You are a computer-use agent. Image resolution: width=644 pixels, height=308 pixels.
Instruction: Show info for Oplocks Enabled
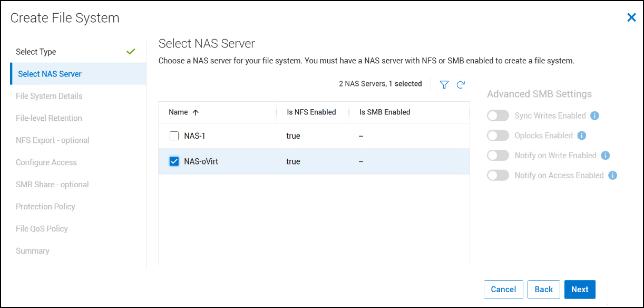pos(582,136)
